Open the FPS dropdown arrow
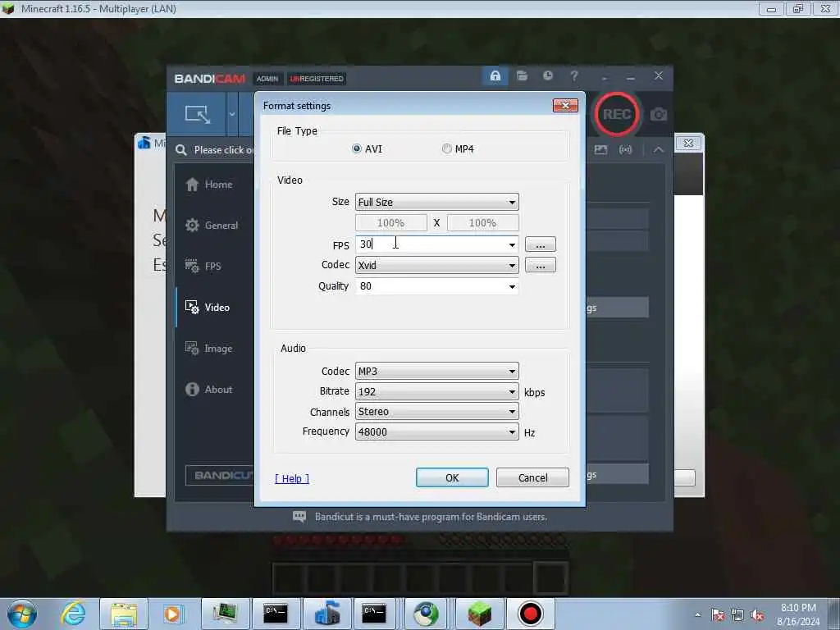Viewport: 840px width, 630px height. point(512,244)
